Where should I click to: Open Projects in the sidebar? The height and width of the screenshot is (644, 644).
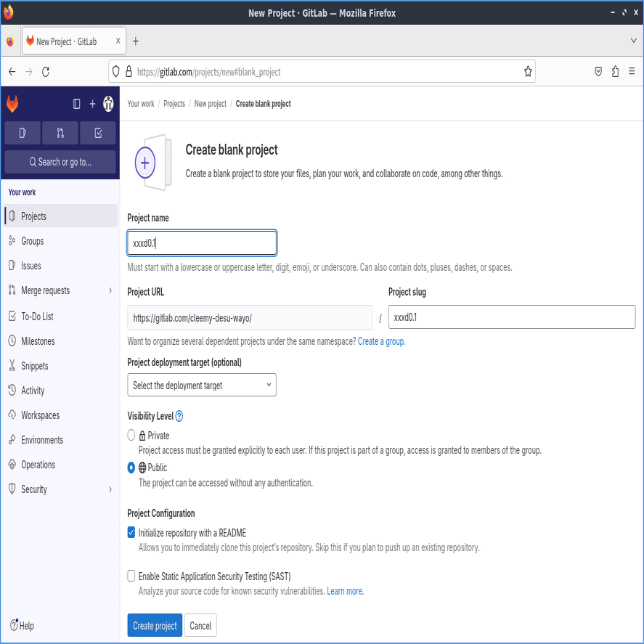coord(60,216)
